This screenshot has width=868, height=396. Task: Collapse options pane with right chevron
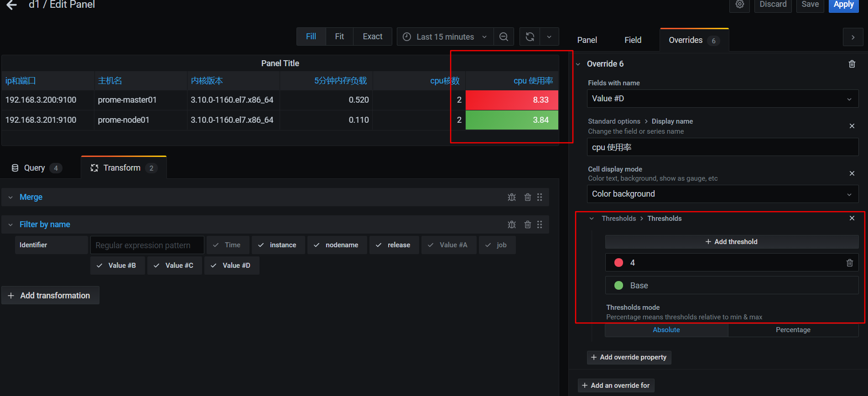[853, 37]
